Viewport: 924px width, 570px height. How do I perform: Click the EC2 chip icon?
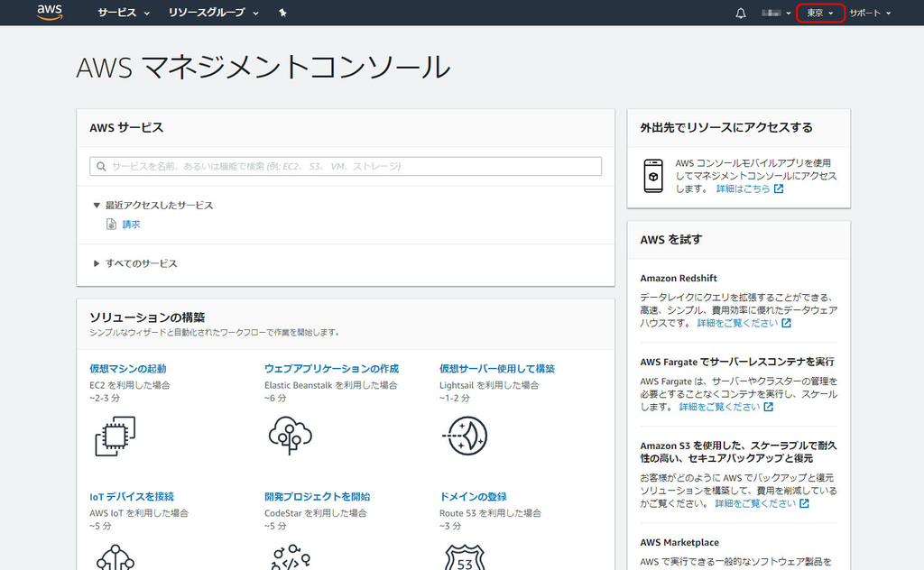click(x=115, y=436)
